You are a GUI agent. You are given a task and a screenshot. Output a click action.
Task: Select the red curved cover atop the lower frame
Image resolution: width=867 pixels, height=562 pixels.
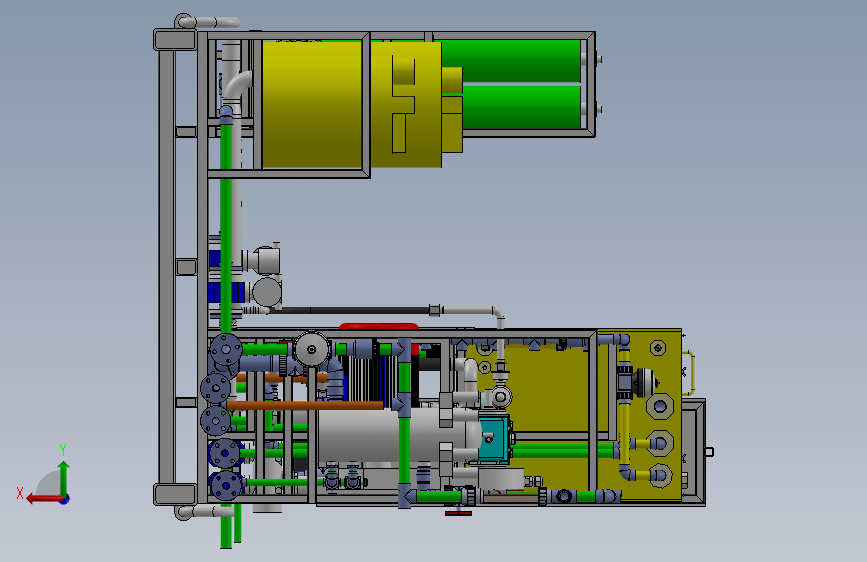click(x=379, y=326)
